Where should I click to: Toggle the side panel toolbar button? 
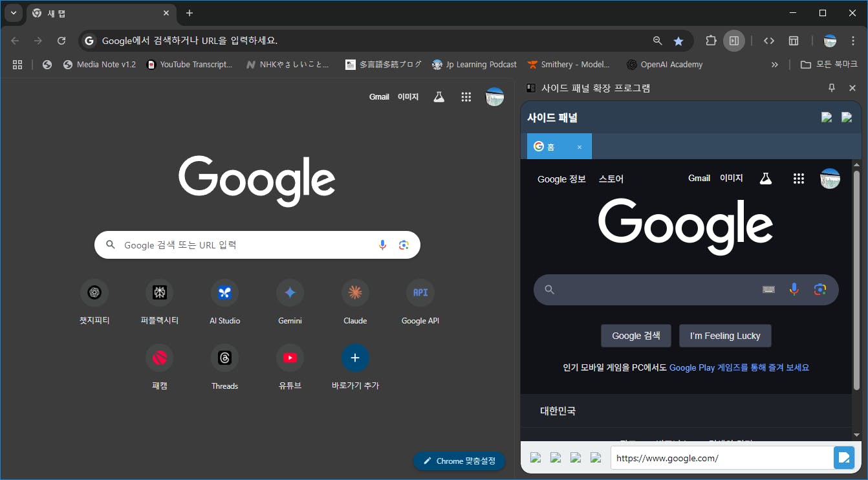pyautogui.click(x=734, y=41)
